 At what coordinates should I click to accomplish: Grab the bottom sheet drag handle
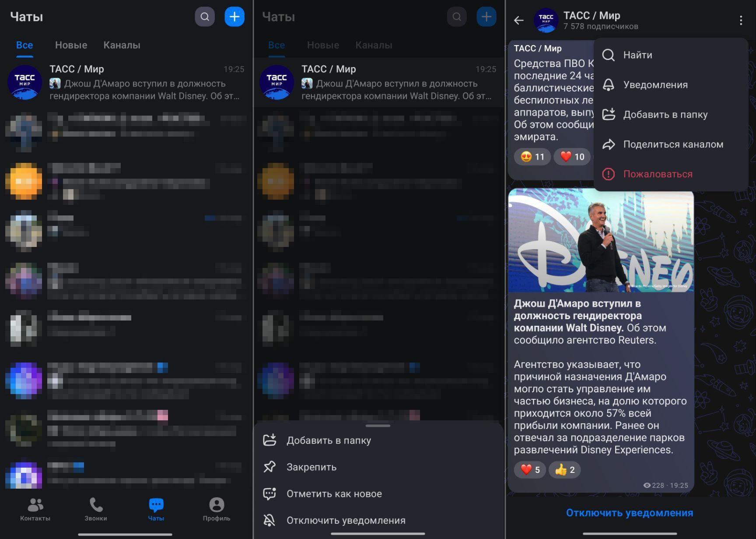(x=378, y=426)
